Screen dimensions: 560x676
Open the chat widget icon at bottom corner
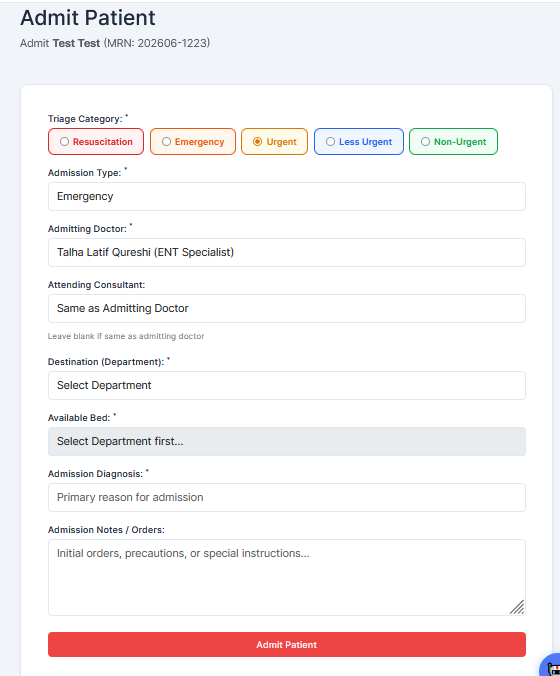551,666
